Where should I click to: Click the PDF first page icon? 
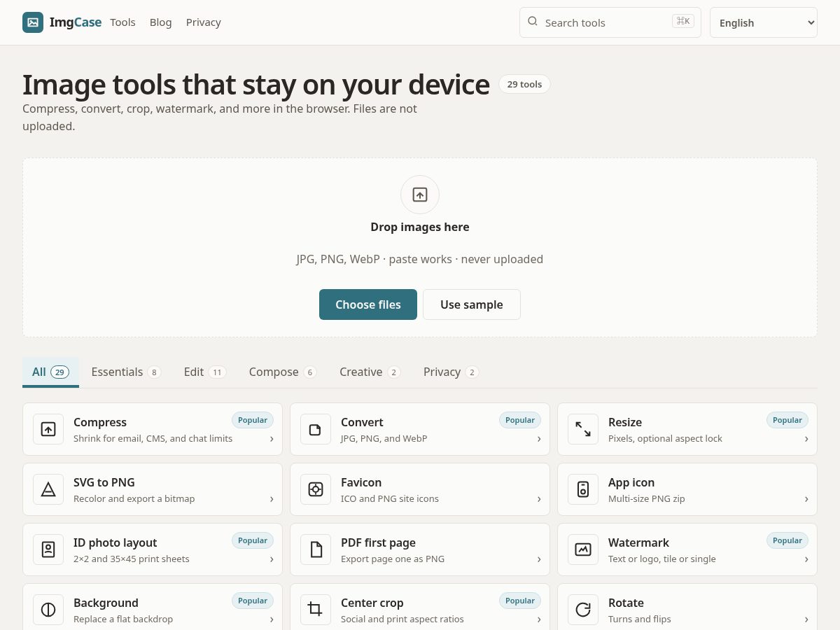click(316, 549)
